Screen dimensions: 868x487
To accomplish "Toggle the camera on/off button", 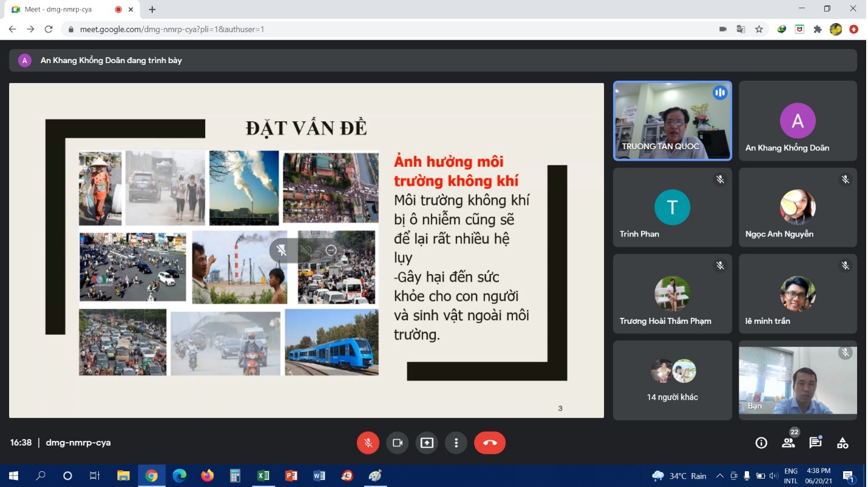I will point(398,443).
